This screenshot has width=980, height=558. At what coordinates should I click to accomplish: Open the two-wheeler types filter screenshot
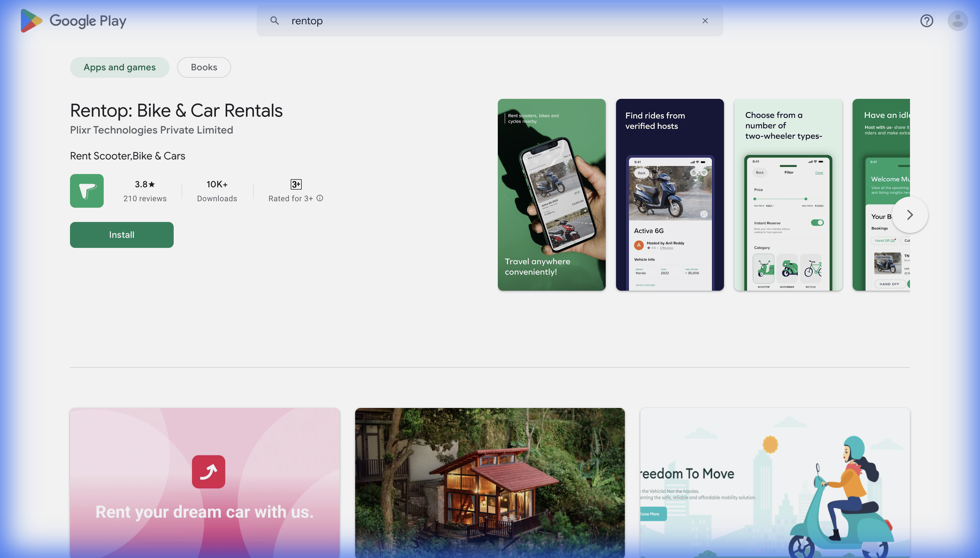tap(788, 195)
